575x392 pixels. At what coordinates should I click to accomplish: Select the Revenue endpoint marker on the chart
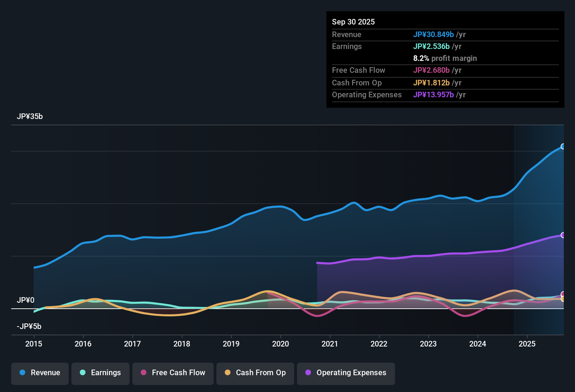click(563, 146)
